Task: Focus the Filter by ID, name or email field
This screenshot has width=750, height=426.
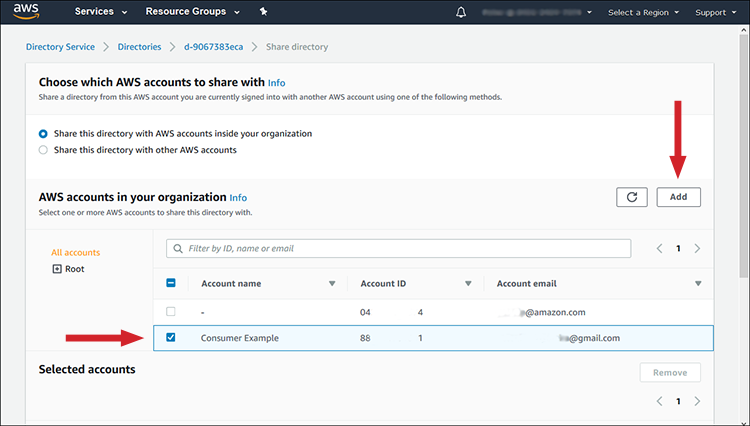Action: 398,249
